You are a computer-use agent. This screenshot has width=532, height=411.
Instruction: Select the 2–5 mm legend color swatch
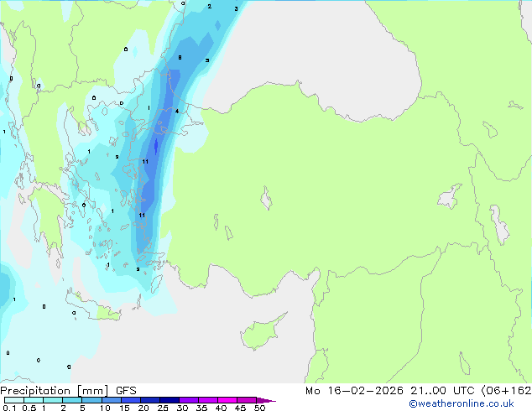point(72,400)
